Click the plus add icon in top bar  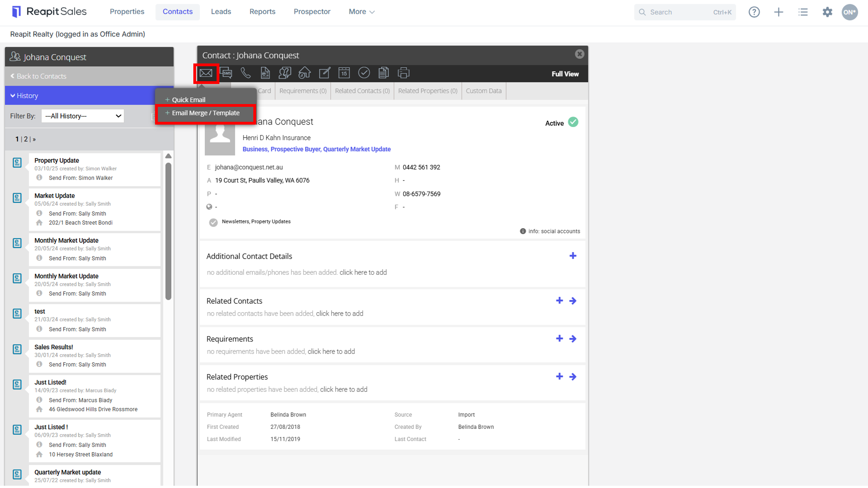click(x=778, y=12)
